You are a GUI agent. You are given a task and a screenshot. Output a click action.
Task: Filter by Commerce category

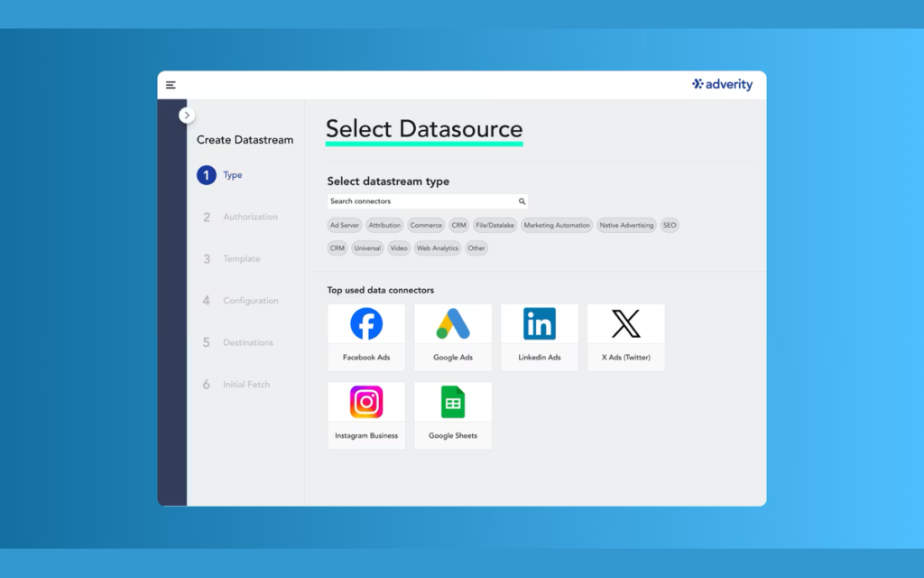point(426,225)
